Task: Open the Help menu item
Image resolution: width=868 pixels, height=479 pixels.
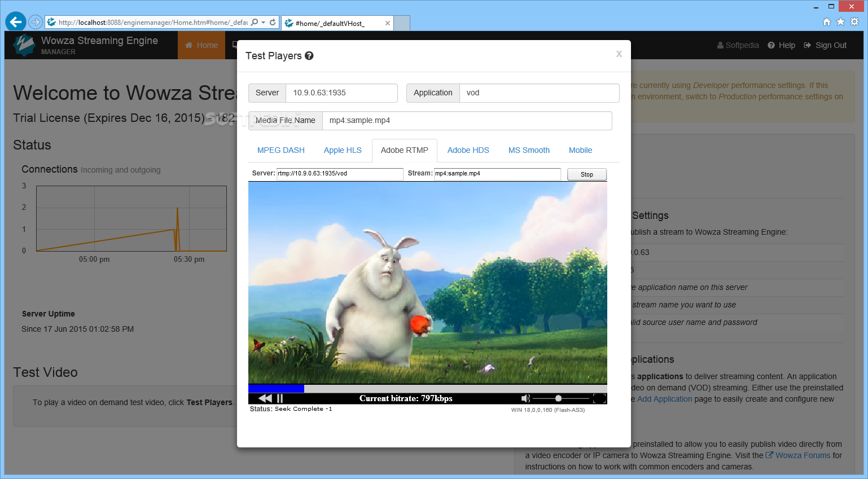Action: pos(782,45)
